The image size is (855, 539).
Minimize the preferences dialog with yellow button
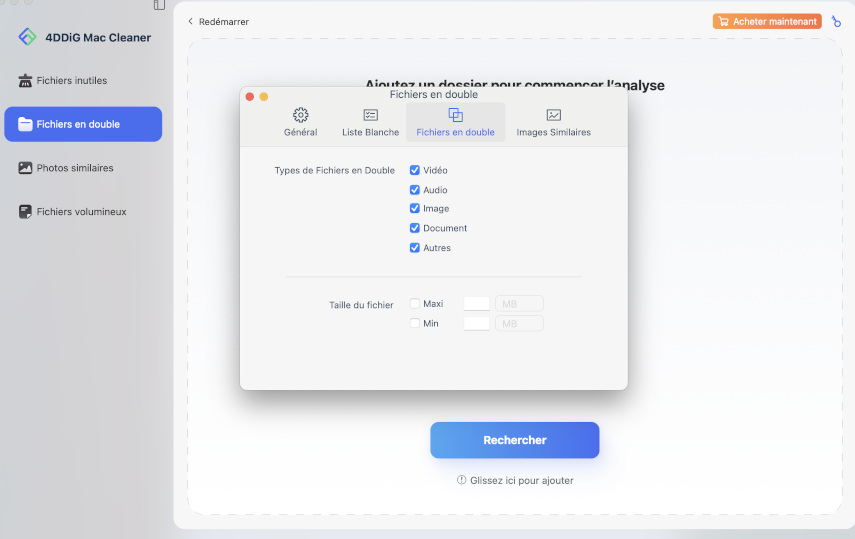click(x=264, y=97)
